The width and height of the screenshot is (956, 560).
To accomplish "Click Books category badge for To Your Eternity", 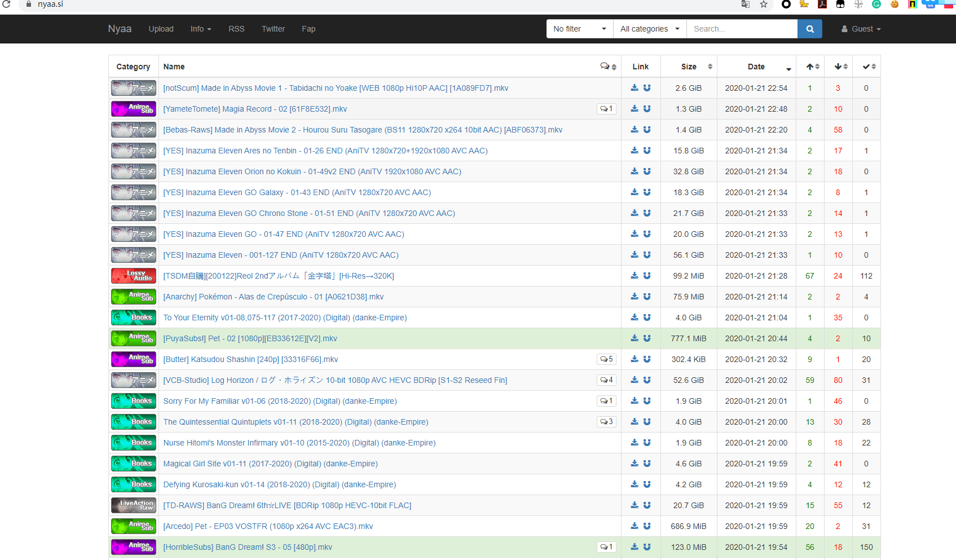I will point(133,318).
